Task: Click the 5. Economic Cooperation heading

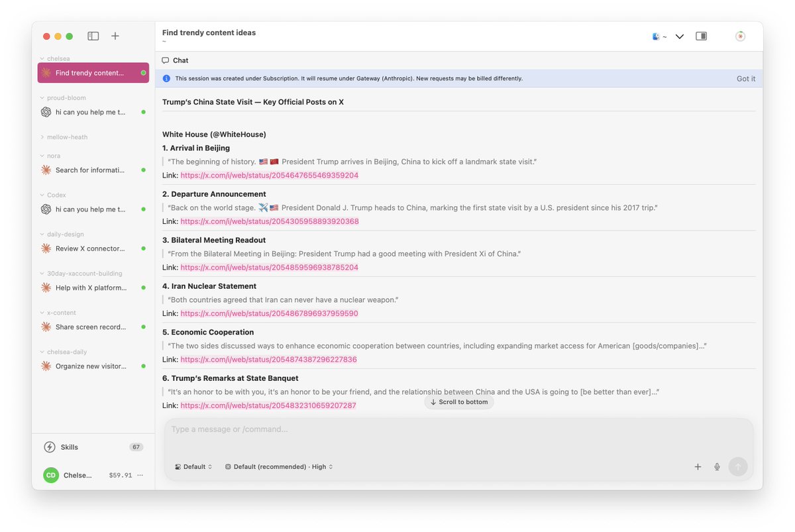Action: tap(208, 332)
